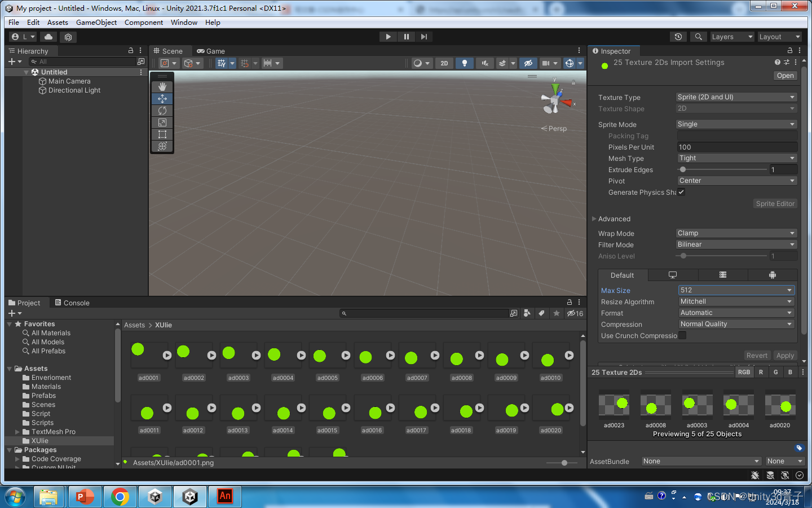
Task: Open the Texture Type dropdown
Action: point(736,97)
